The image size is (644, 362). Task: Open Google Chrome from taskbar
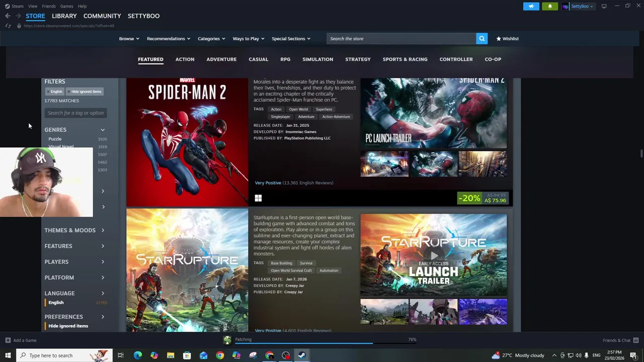pos(220,355)
